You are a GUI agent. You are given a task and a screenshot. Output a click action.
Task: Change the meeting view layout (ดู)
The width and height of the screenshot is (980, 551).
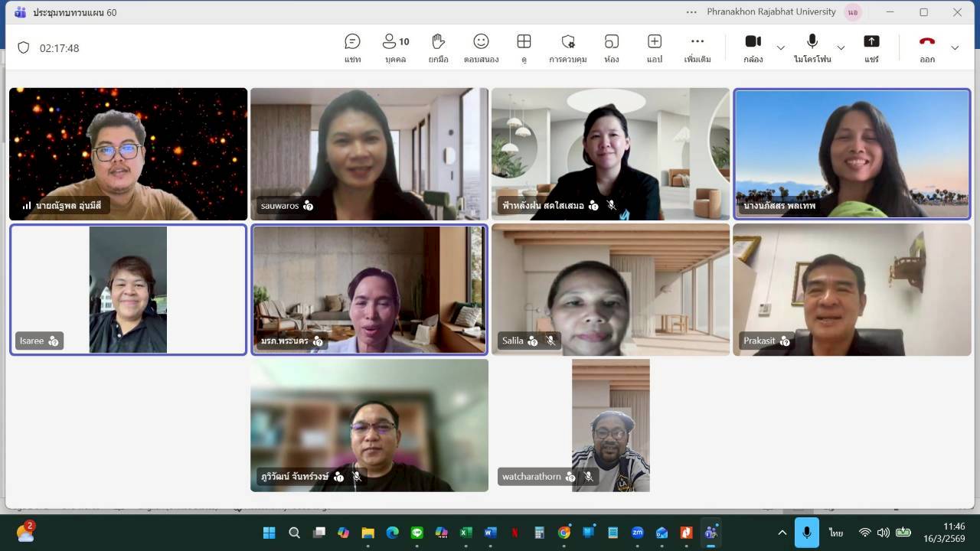(x=524, y=47)
